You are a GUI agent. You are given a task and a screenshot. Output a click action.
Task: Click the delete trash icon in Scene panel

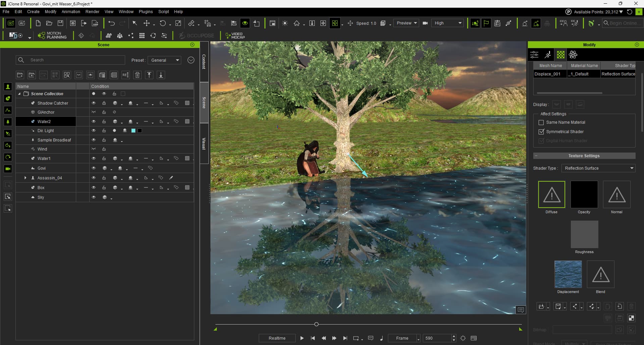click(x=137, y=75)
